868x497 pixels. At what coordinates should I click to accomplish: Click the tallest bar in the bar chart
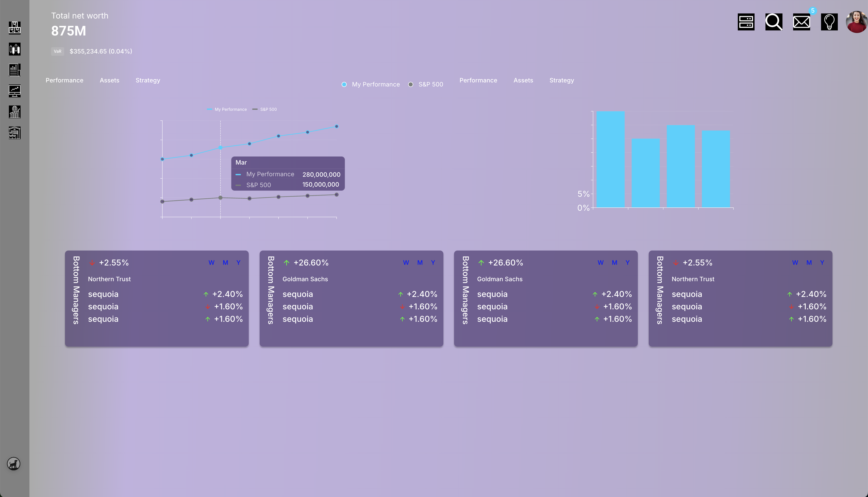(610, 159)
